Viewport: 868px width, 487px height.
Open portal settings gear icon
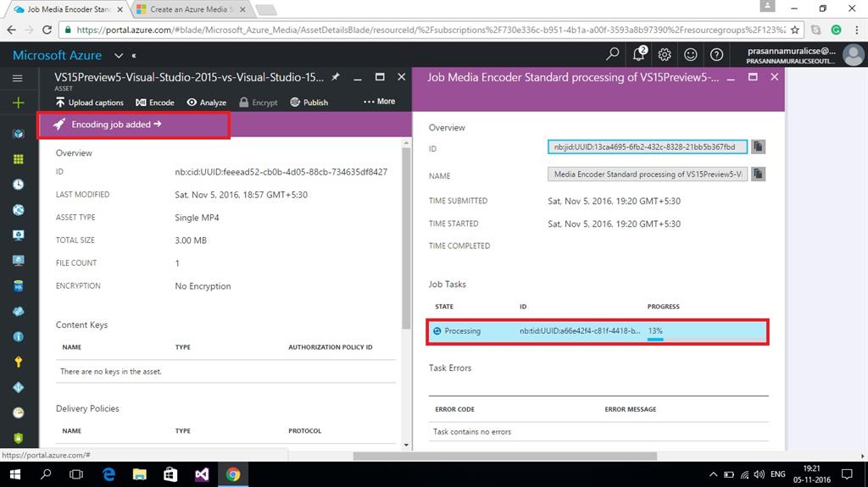[x=665, y=54]
